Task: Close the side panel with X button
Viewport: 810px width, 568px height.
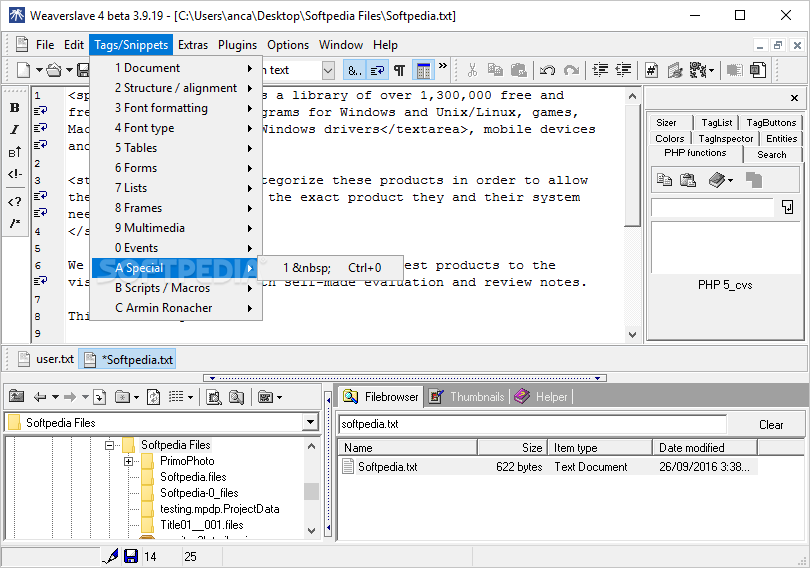Action: (794, 98)
